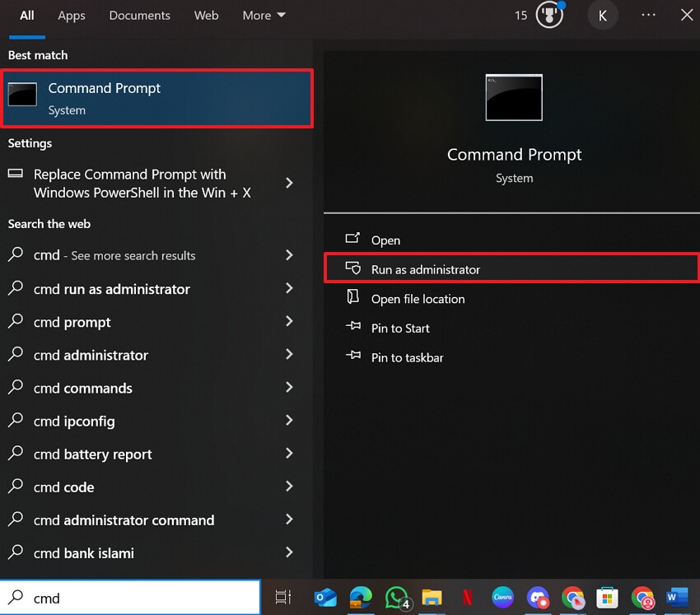Open the K account avatar menu
Viewport: 700px width, 615px height.
click(x=603, y=15)
